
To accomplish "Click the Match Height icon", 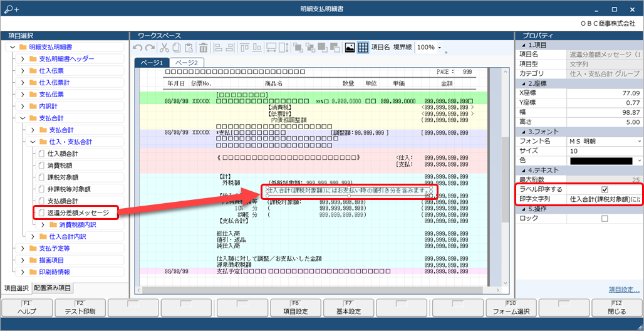I will tap(284, 48).
